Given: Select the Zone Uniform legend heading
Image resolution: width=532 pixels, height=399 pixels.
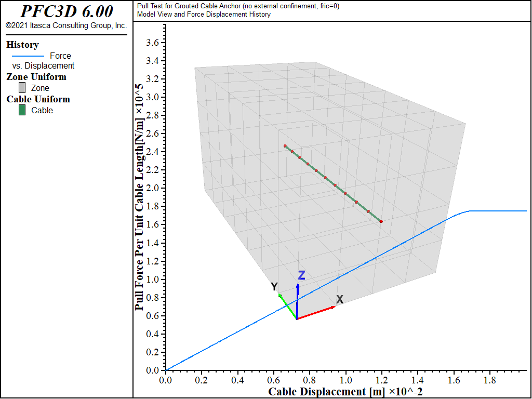Looking at the screenshot, I should coord(36,77).
